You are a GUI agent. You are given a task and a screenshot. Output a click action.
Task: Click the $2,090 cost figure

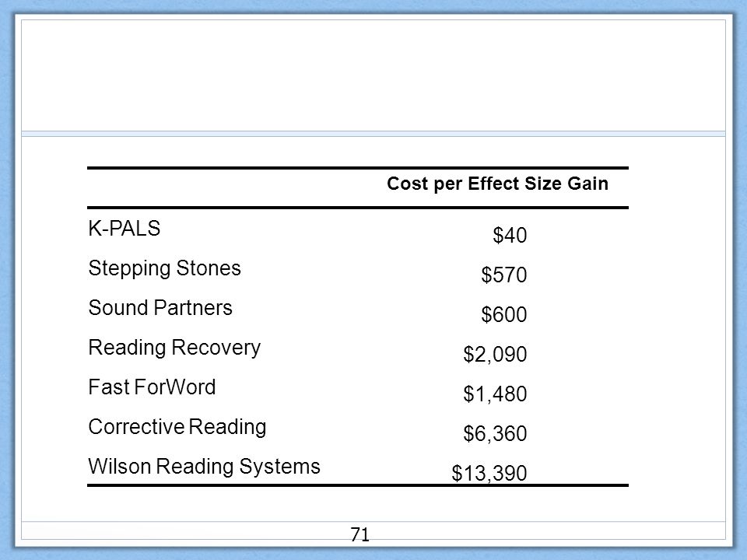point(495,355)
